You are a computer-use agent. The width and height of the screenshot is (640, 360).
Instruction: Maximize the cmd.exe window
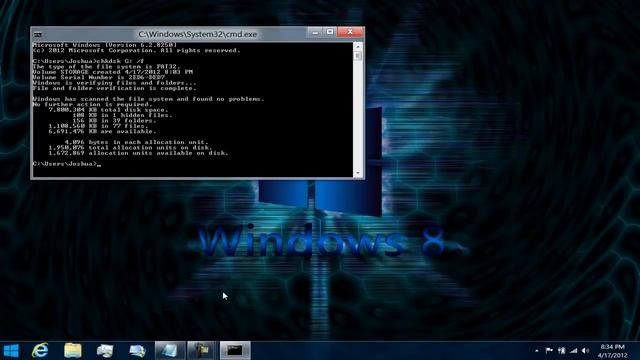[330, 32]
